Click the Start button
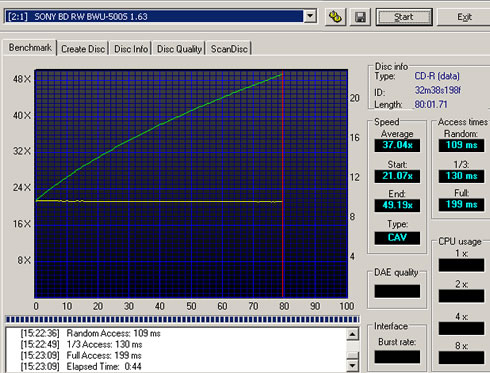490x373 pixels. pos(404,17)
